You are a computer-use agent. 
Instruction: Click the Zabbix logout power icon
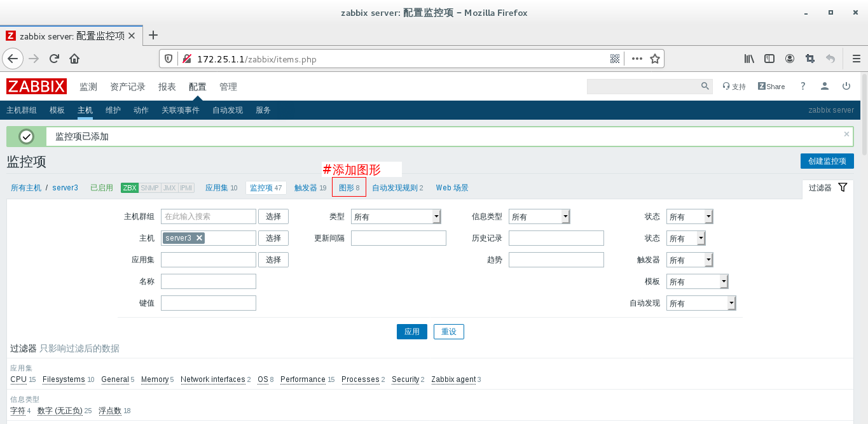point(846,86)
